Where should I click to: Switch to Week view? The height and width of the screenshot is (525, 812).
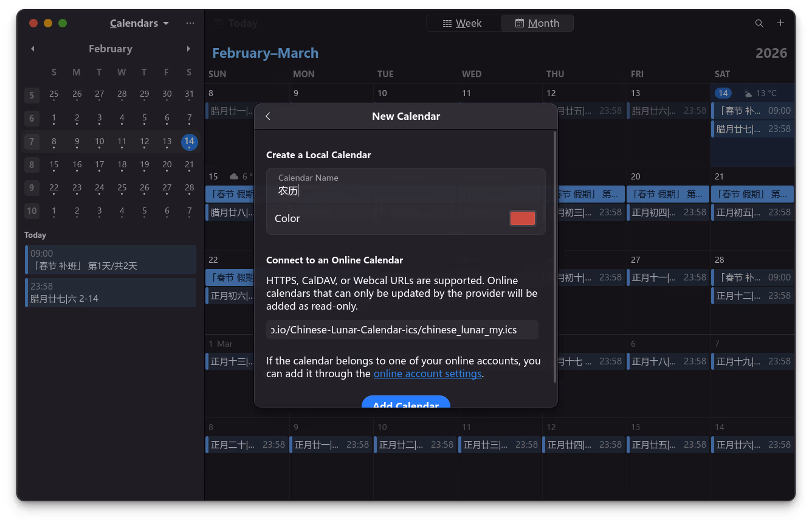pos(463,23)
